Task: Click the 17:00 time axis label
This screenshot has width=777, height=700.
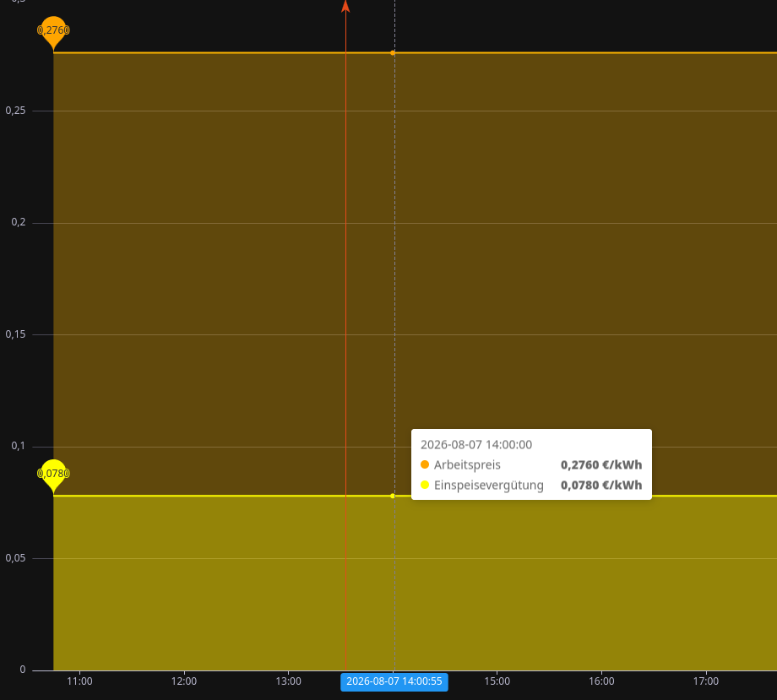Action: (x=706, y=681)
